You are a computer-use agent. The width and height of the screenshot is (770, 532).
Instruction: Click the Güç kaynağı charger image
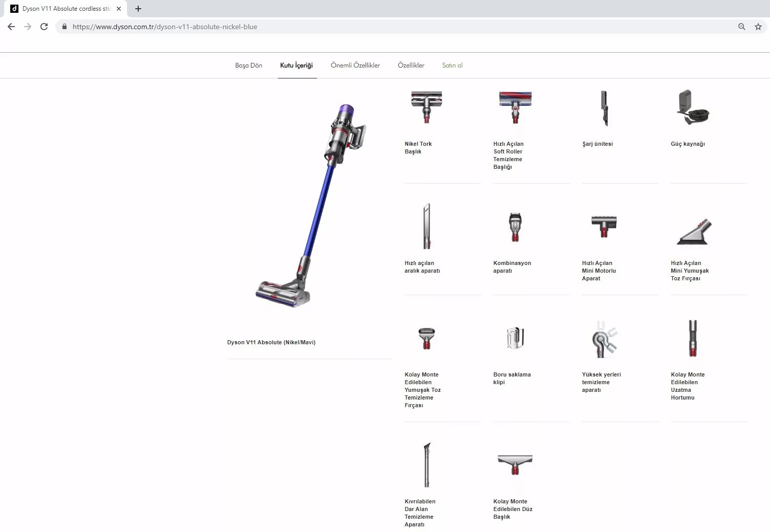693,107
